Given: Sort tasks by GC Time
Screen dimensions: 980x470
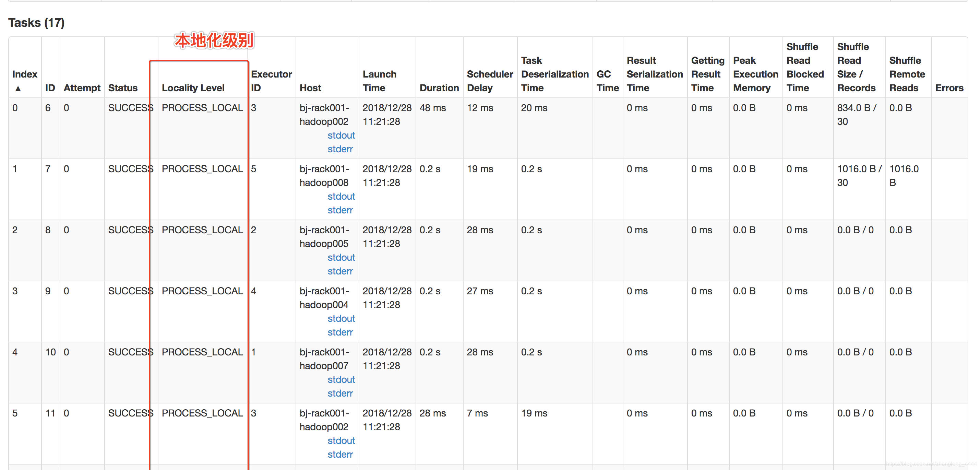Looking at the screenshot, I should (x=607, y=81).
